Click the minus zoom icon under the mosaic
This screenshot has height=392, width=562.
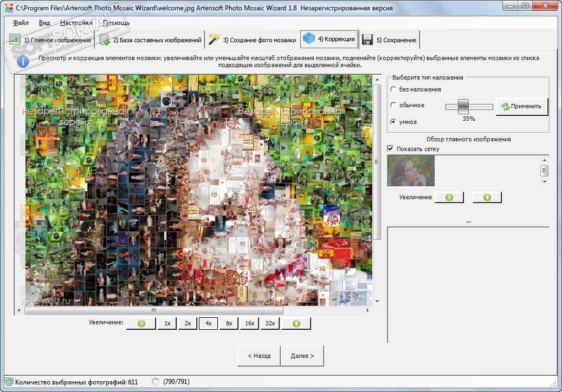141,323
